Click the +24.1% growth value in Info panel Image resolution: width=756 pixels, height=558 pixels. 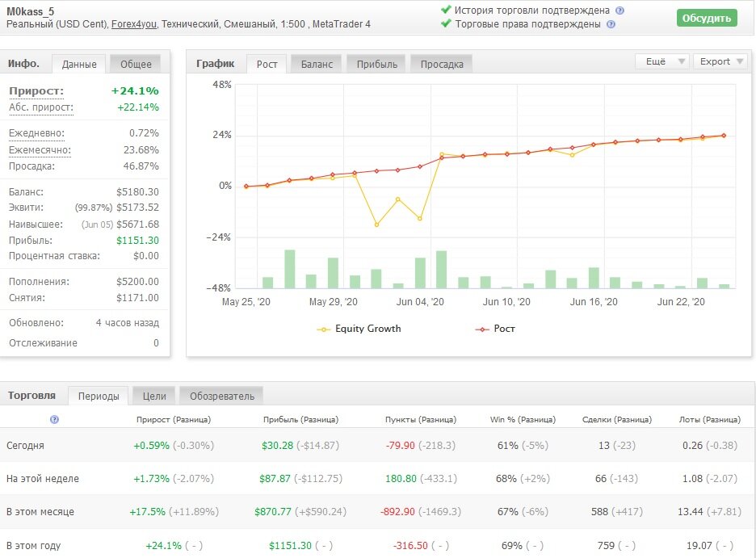pos(135,91)
